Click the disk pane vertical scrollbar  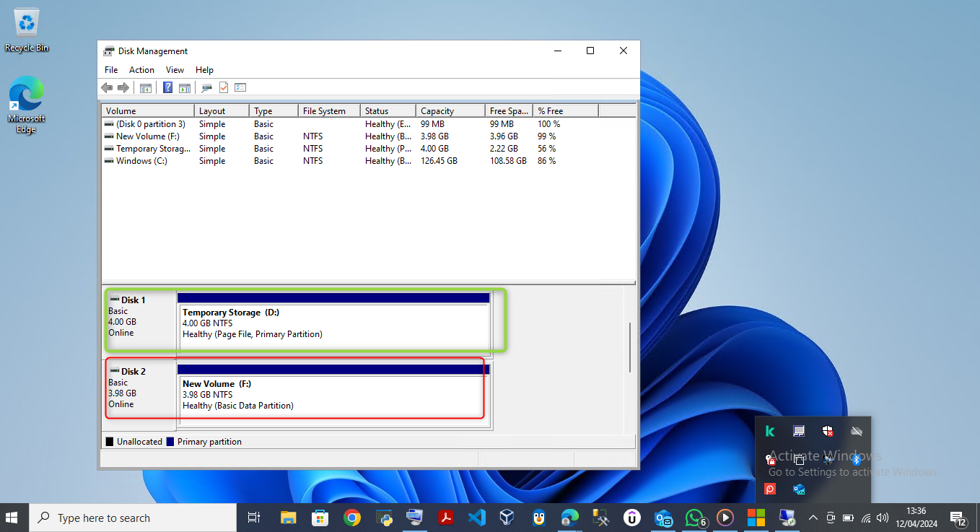click(x=630, y=346)
